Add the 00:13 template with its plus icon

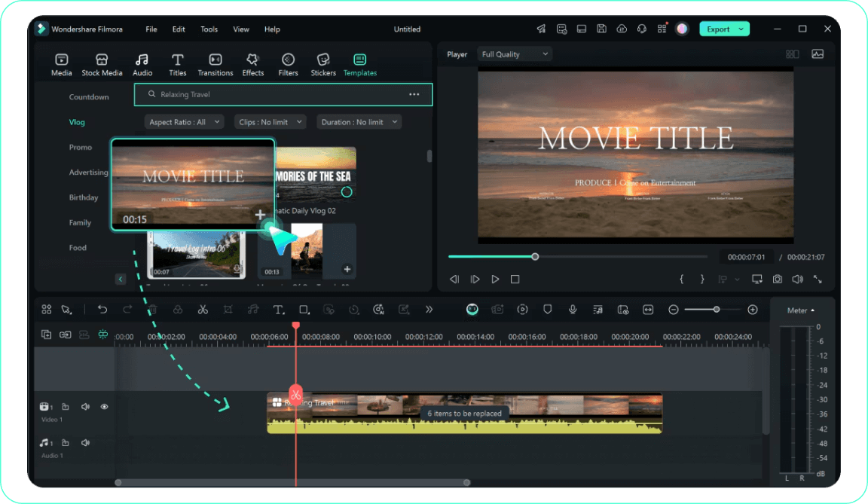coord(347,269)
